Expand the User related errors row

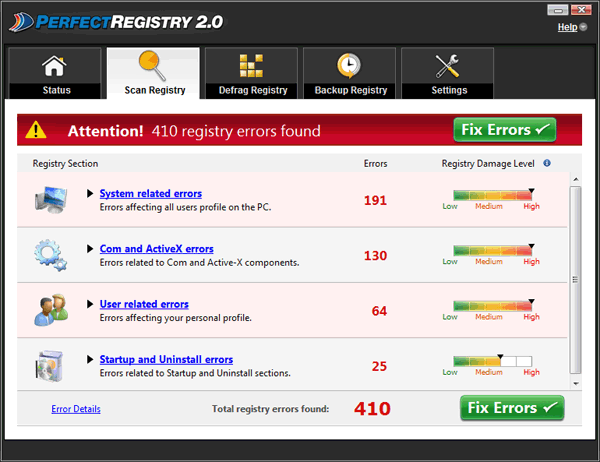90,304
